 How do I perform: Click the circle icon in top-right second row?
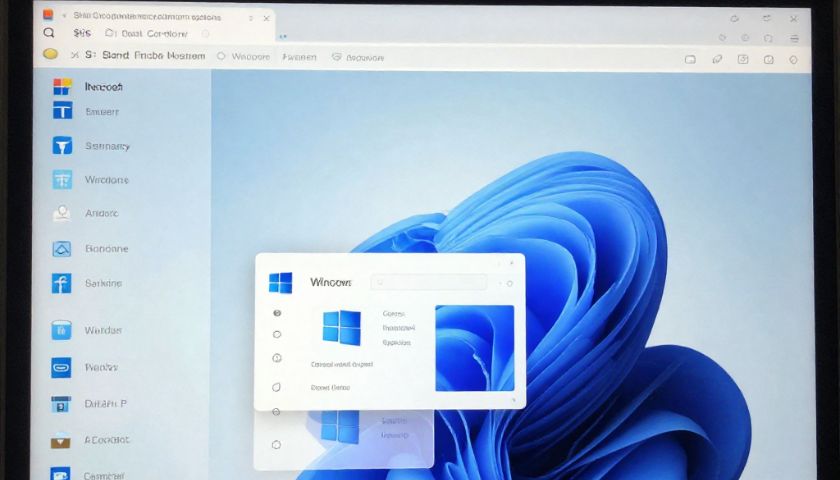[745, 38]
